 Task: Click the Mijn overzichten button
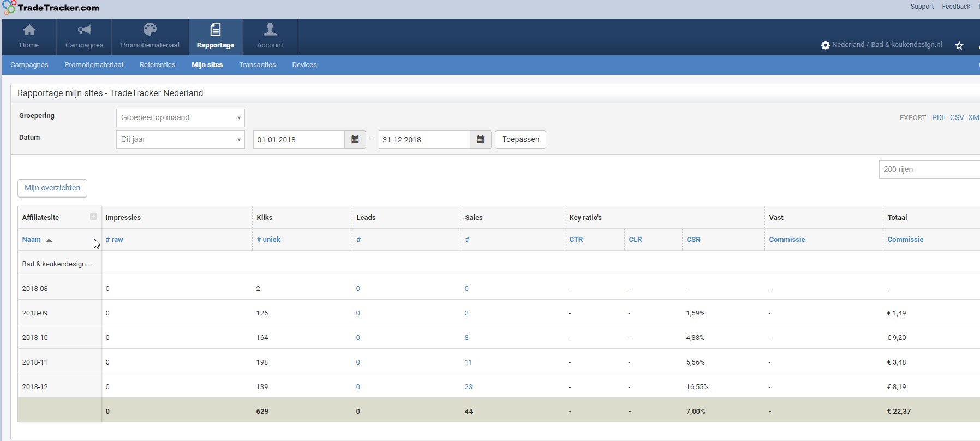coord(52,188)
